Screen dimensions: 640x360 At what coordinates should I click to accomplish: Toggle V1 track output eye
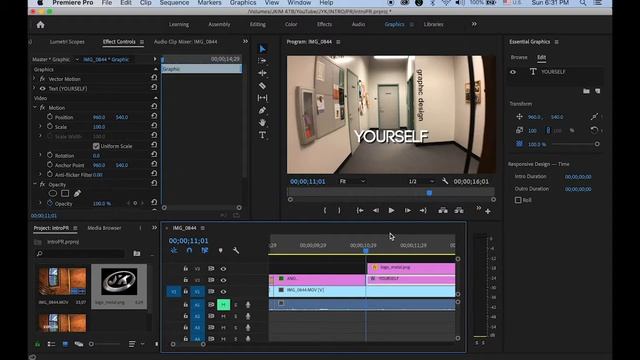(223, 291)
